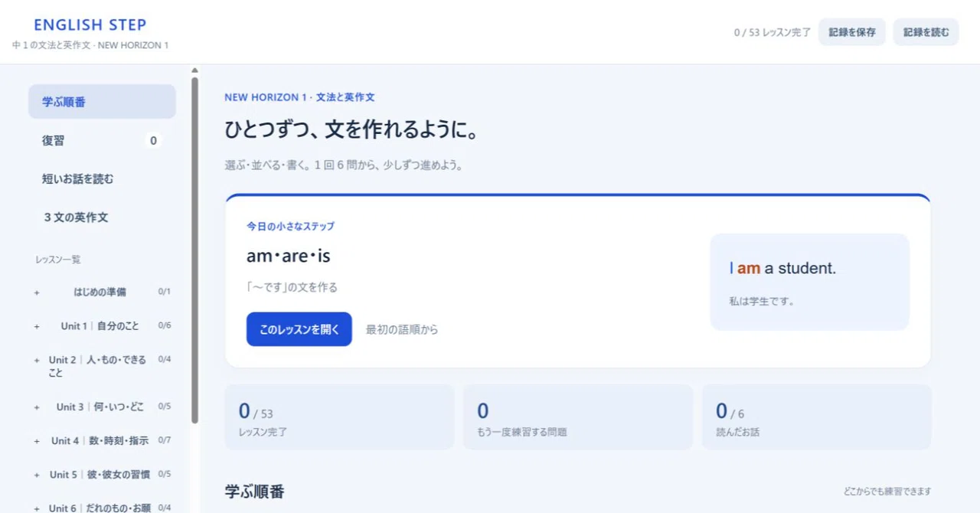Click the I am a student example card

[x=809, y=282]
